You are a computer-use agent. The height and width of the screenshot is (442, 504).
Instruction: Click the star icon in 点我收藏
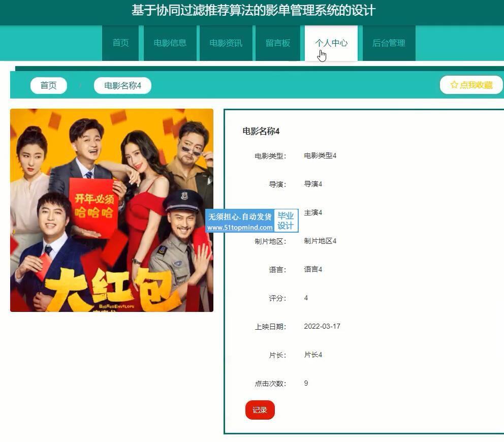point(454,85)
